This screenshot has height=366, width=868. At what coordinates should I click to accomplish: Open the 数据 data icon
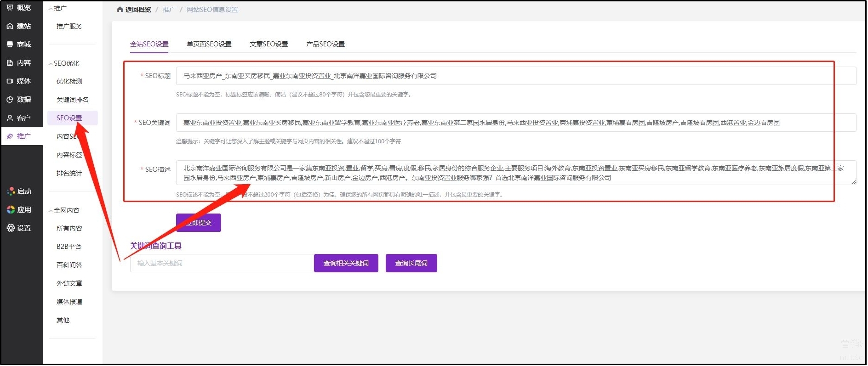click(10, 100)
